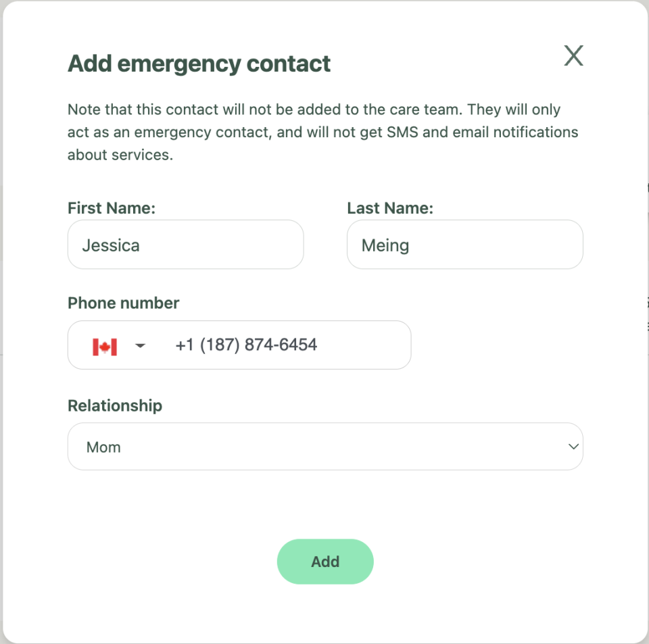Click the Canada flag icon
Viewport: 649px width, 644px height.
pos(105,346)
